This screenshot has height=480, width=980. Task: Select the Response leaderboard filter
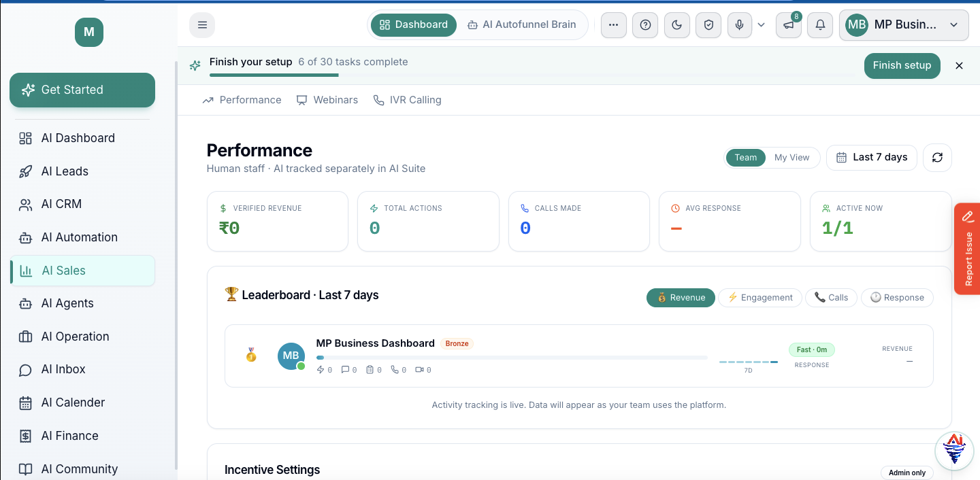897,298
